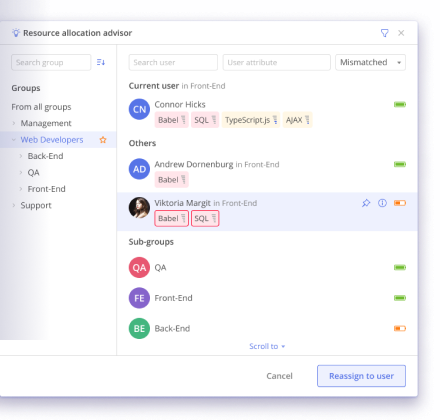Select the Support group in tree

point(36,205)
